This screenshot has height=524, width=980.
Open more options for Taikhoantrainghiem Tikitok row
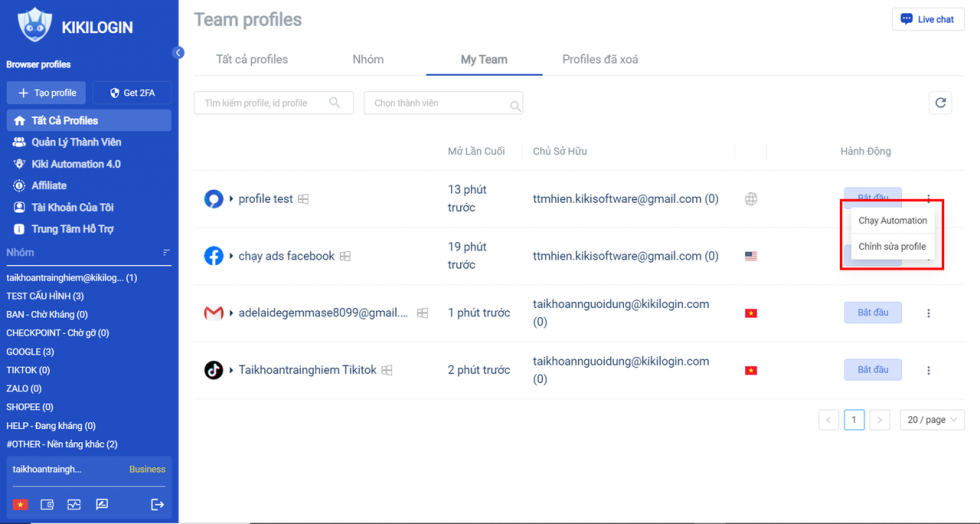pyautogui.click(x=928, y=370)
